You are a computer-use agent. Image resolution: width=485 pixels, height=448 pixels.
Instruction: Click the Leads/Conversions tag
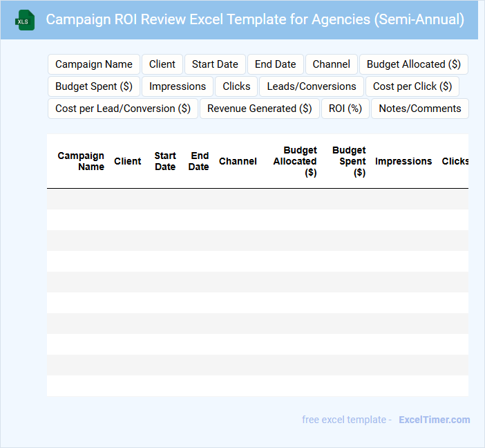click(312, 86)
